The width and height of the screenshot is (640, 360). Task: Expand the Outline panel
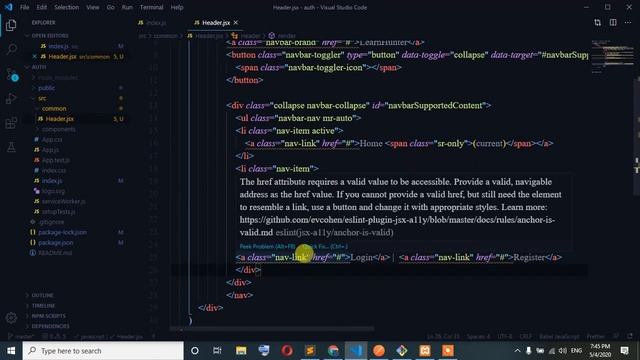pyautogui.click(x=42, y=295)
